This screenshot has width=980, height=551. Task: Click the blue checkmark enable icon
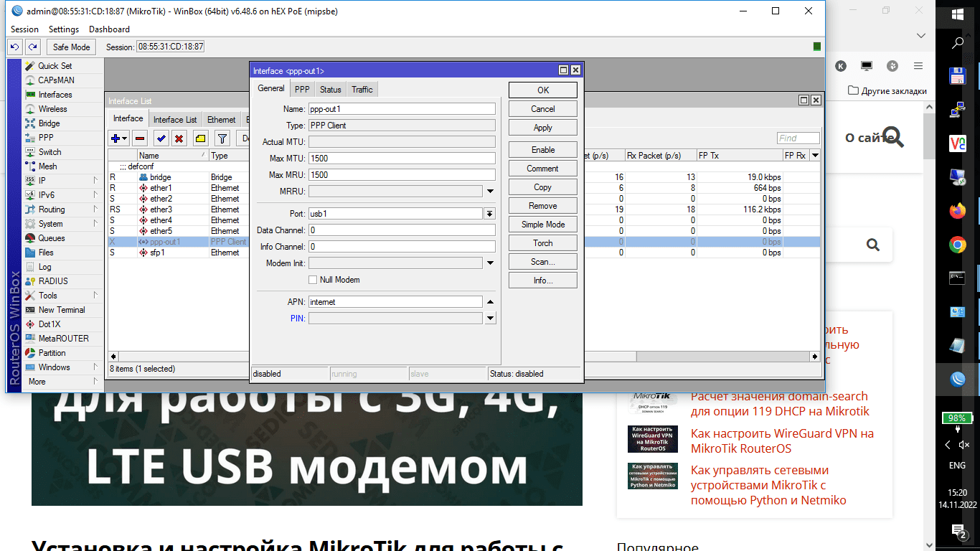point(161,138)
